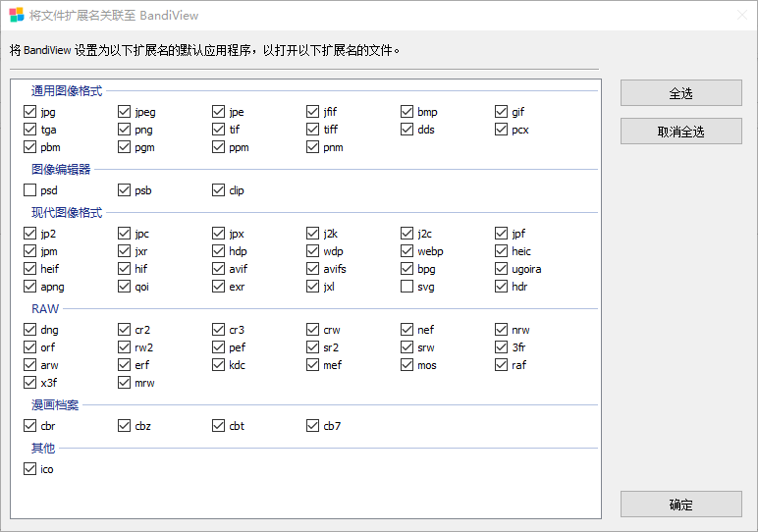The width and height of the screenshot is (758, 532).
Task: Toggle the mrw checkbox
Action: tap(125, 383)
